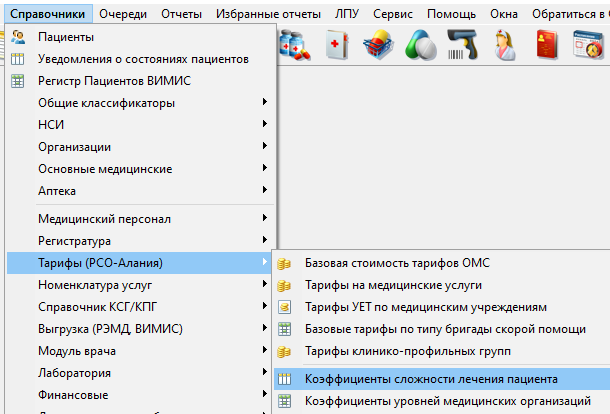Open the schedule calendar with clock icon
The height and width of the screenshot is (414, 610).
pyautogui.click(x=588, y=43)
